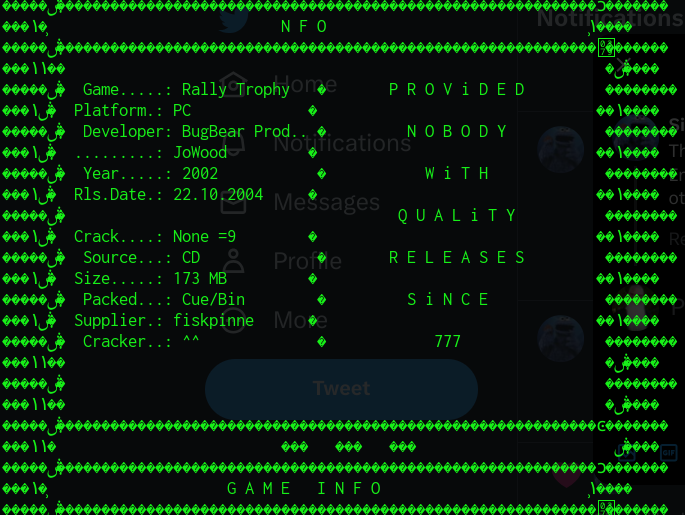Image resolution: width=685 pixels, height=515 pixels.
Task: Click the 'P R O V i D E D' text
Action: [x=457, y=90]
